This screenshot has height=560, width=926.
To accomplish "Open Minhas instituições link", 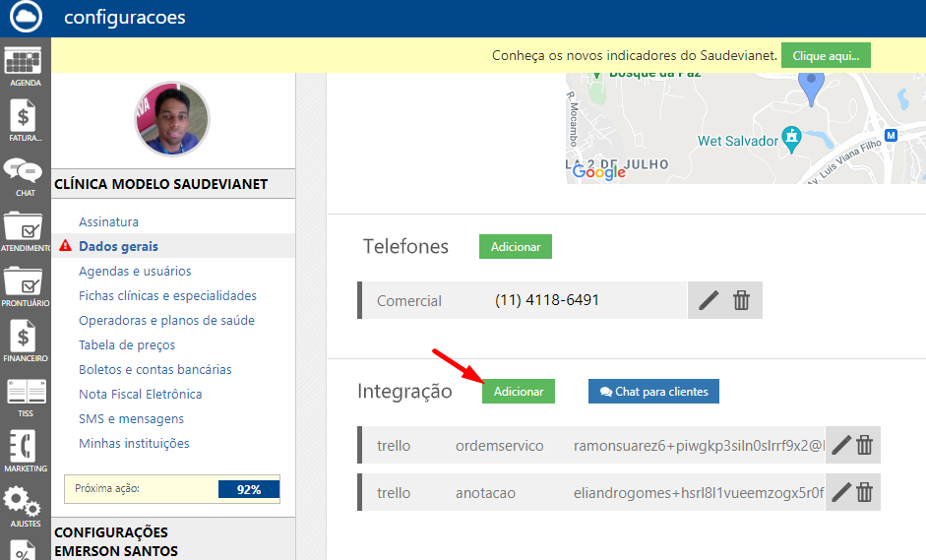I will click(134, 443).
